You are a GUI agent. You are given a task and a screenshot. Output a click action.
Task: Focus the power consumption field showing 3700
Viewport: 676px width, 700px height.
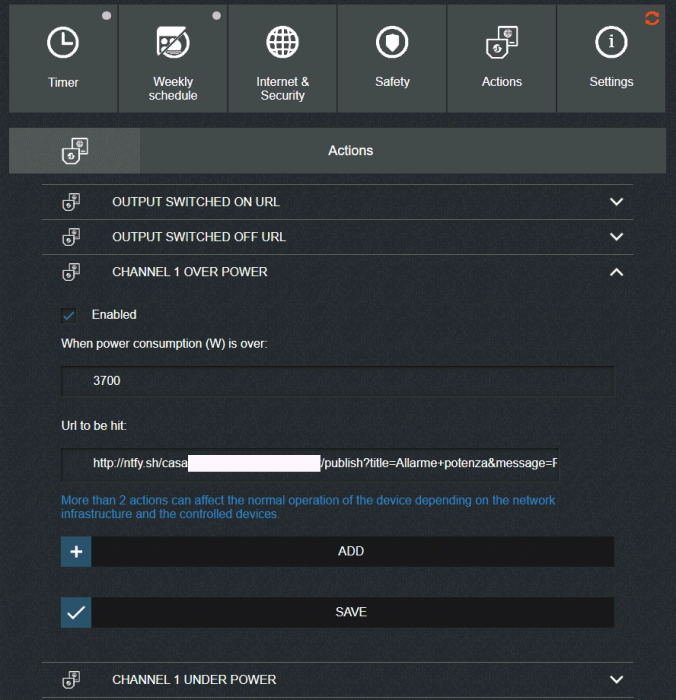(338, 381)
